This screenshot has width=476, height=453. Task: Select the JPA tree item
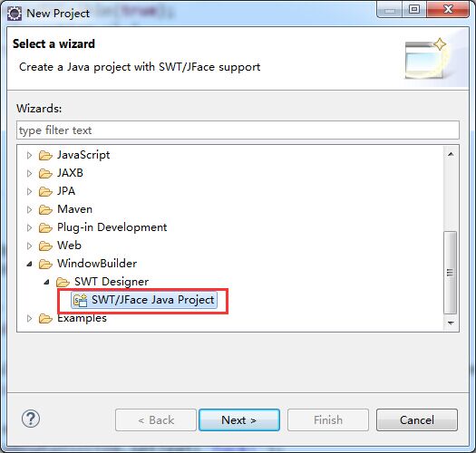click(66, 191)
